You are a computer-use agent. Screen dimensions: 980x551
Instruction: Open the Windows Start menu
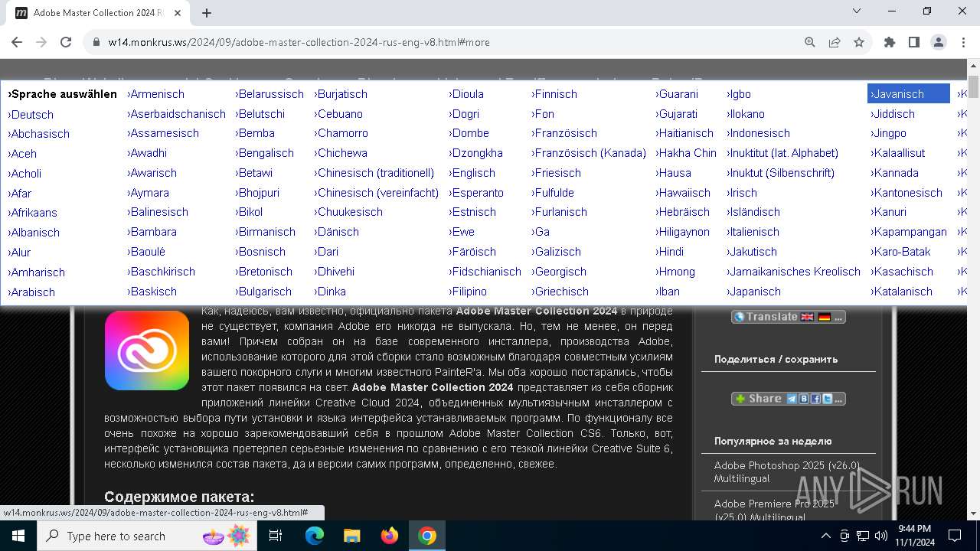pos(18,536)
